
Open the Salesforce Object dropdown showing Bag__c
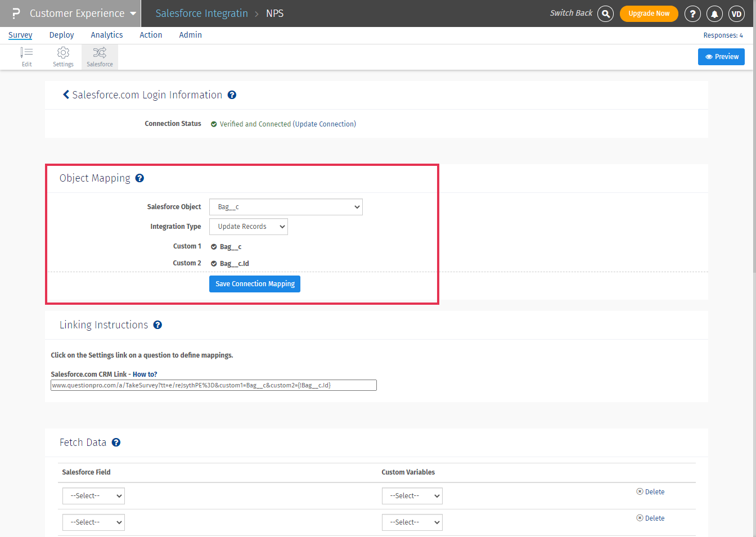click(x=285, y=206)
